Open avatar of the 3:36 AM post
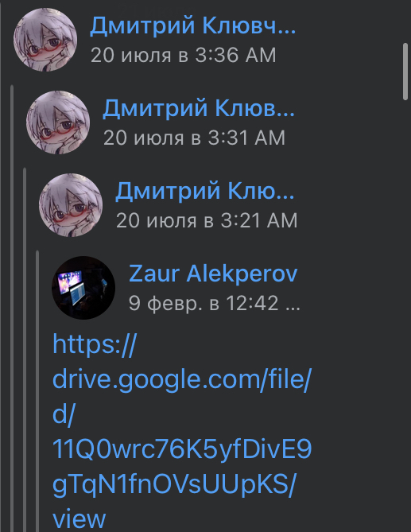This screenshot has height=532, width=411. point(45,40)
